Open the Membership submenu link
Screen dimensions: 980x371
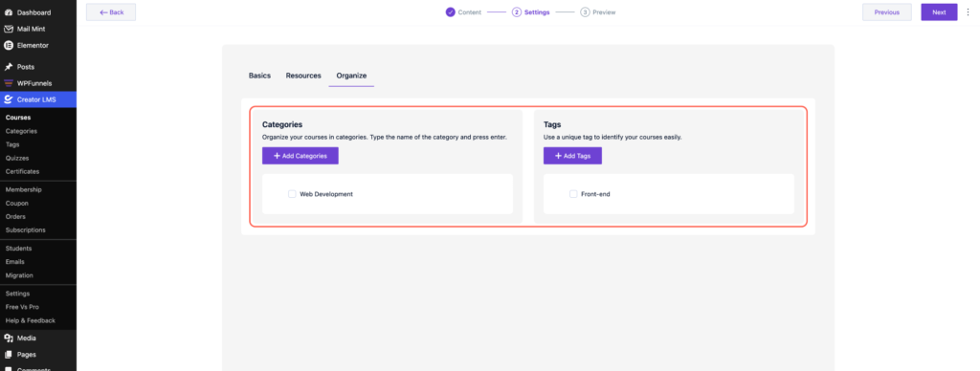(23, 189)
